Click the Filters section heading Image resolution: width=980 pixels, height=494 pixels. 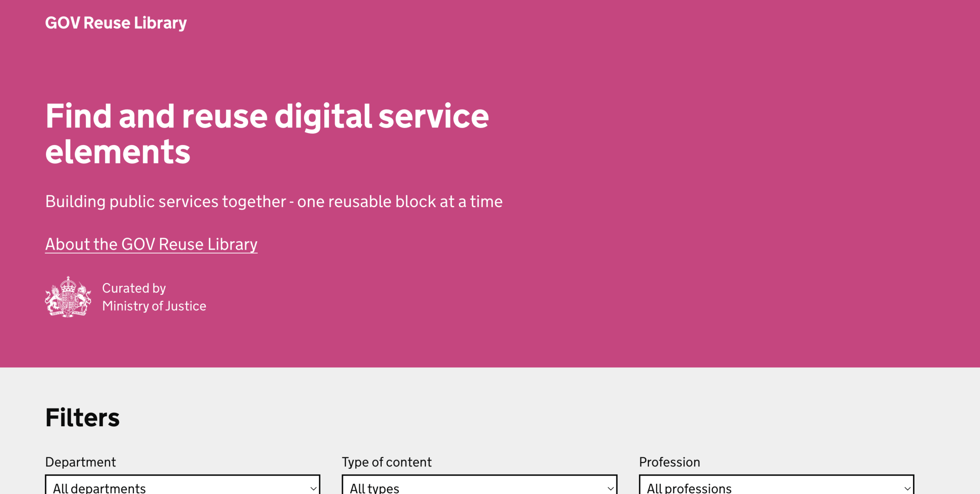pyautogui.click(x=82, y=417)
